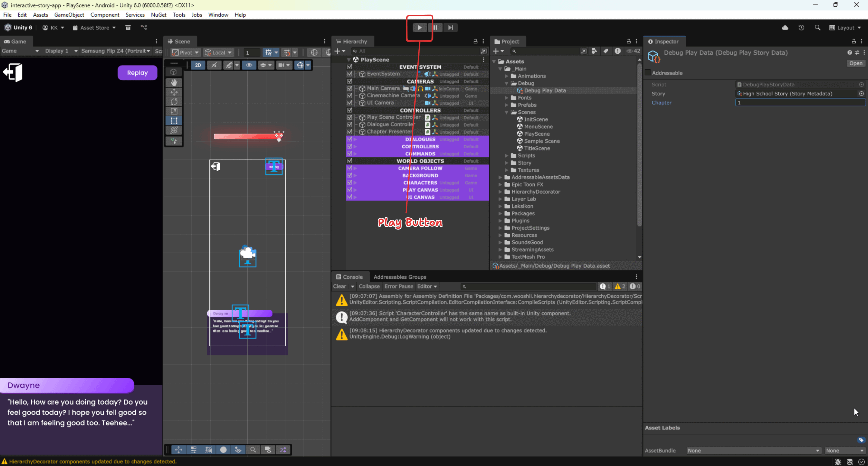
Task: Click the Chapter input field
Action: click(x=800, y=103)
